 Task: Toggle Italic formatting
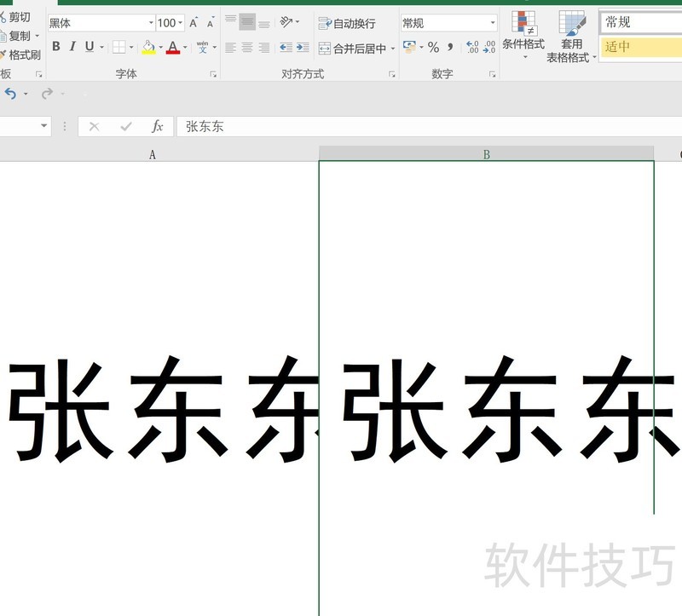(72, 47)
